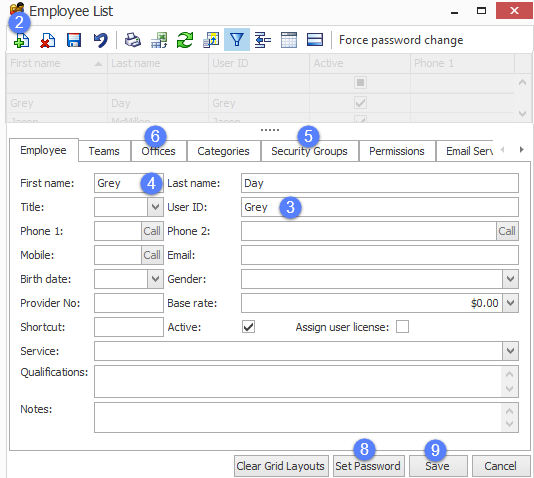This screenshot has height=478, width=534.
Task: Click the splitter dots above the tabs
Action: point(270,130)
